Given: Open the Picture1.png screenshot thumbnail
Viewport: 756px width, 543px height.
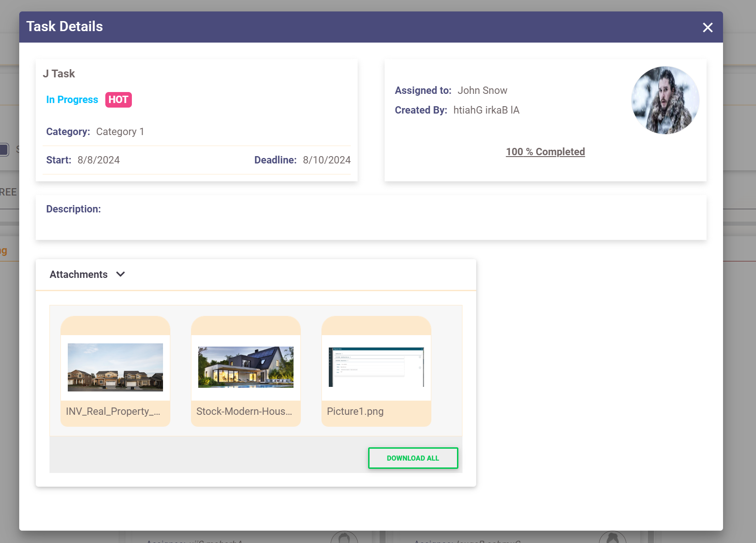Looking at the screenshot, I should point(376,367).
